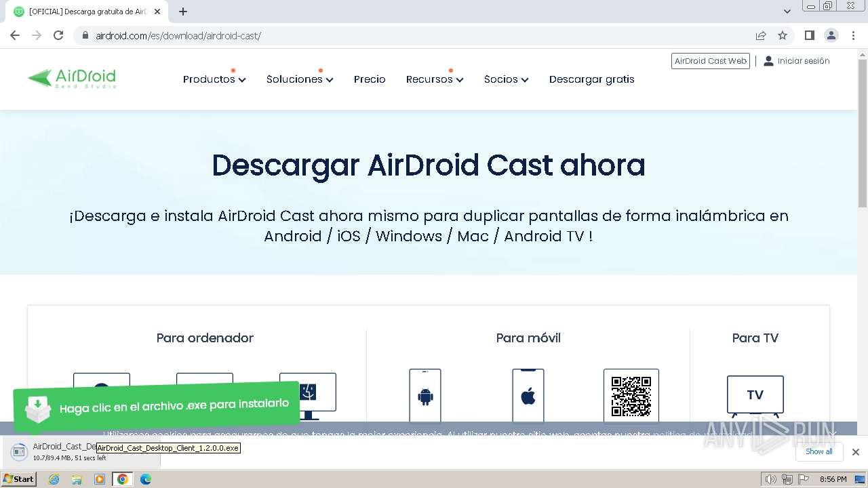Viewport: 868px width, 488px height.
Task: Click the AirDroid logo
Action: coord(72,79)
